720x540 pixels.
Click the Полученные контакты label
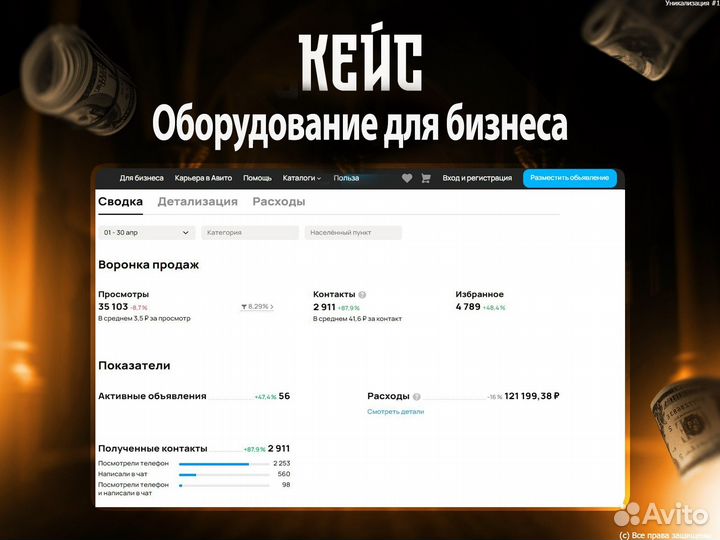pyautogui.click(x=152, y=449)
